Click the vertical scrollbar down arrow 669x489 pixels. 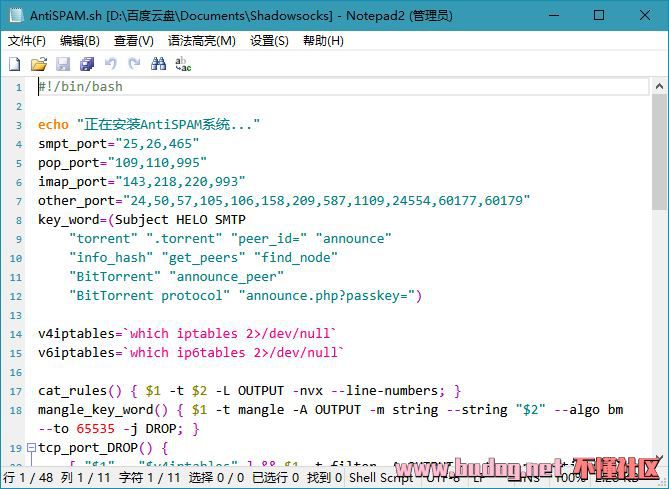click(659, 458)
